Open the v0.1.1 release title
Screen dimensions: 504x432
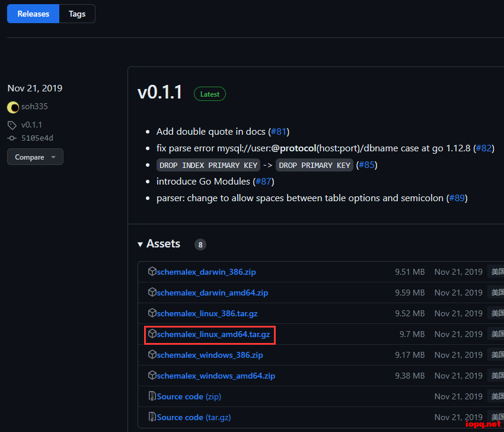click(160, 93)
